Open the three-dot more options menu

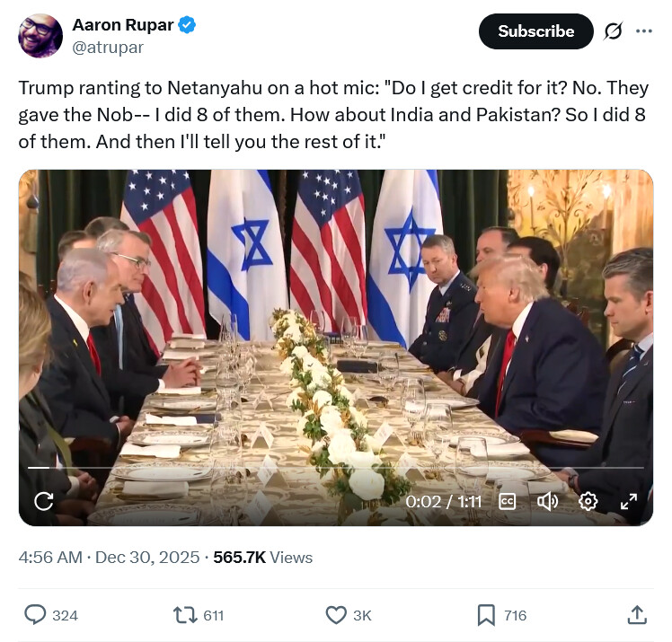coord(644,31)
